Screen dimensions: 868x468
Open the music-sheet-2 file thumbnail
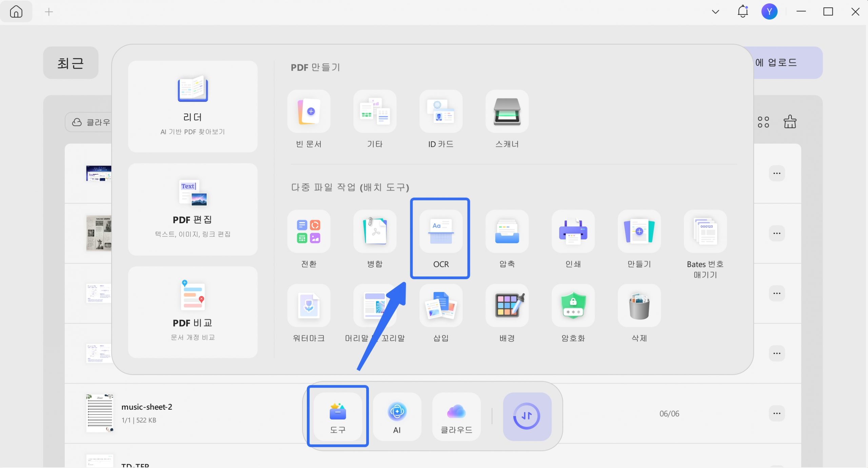(99, 413)
